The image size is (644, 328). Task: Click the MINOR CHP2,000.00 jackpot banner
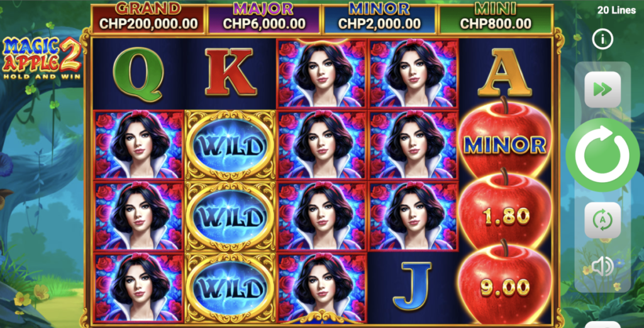click(379, 19)
